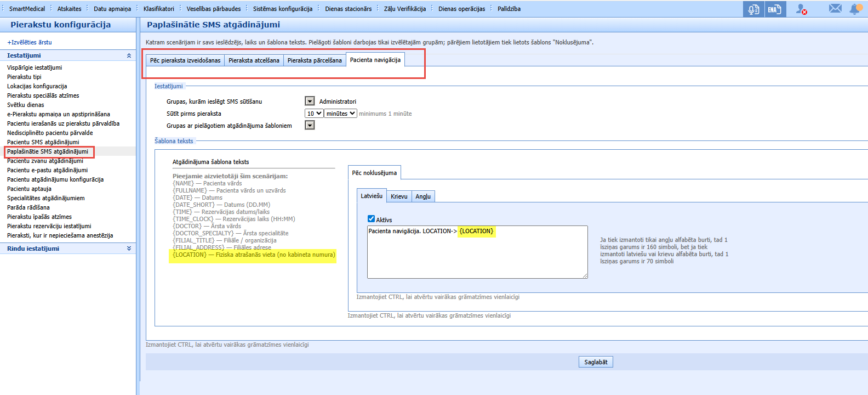Click the user with red cross icon

click(801, 9)
